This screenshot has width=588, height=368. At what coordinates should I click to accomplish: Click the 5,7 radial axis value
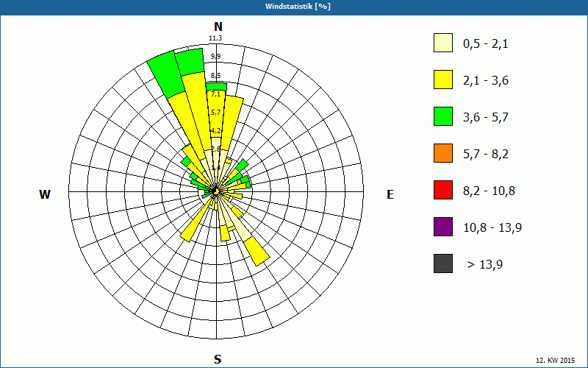coord(215,113)
